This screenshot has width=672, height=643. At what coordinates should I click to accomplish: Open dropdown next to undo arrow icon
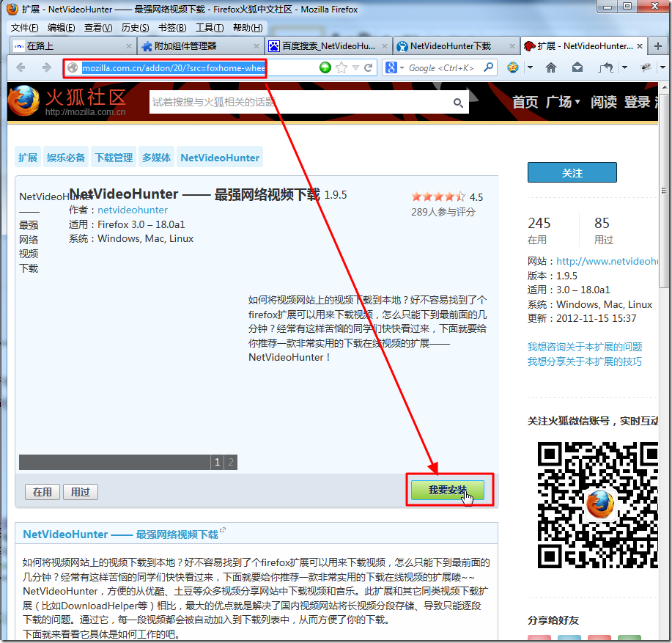pyautogui.click(x=624, y=67)
